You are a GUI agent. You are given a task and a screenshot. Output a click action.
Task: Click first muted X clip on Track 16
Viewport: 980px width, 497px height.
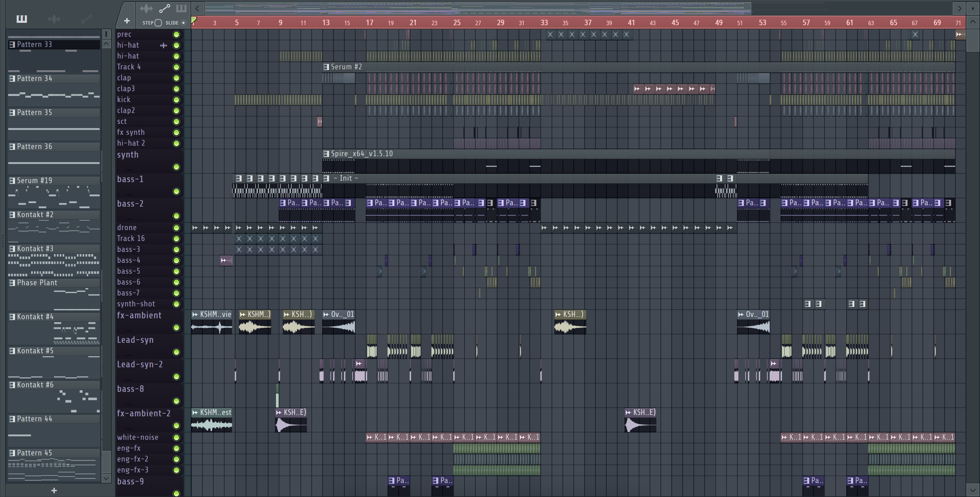[239, 239]
